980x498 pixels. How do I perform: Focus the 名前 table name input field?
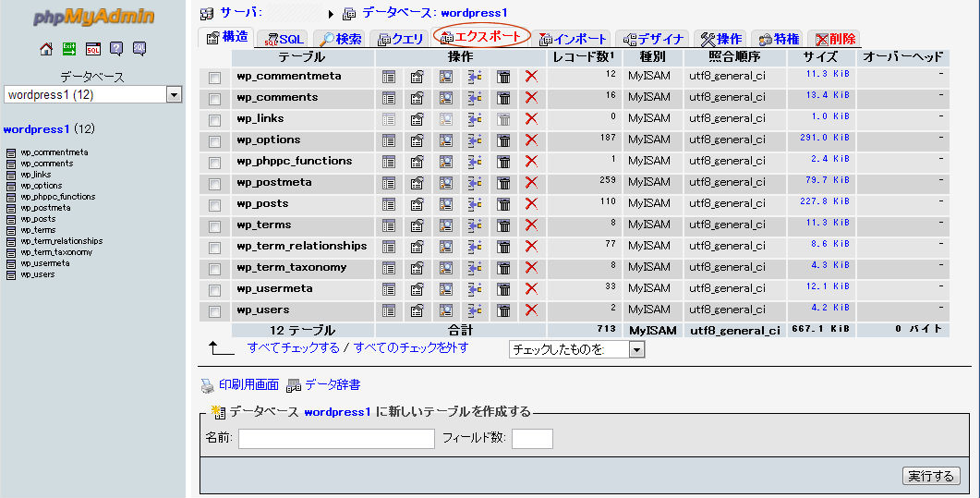(336, 439)
